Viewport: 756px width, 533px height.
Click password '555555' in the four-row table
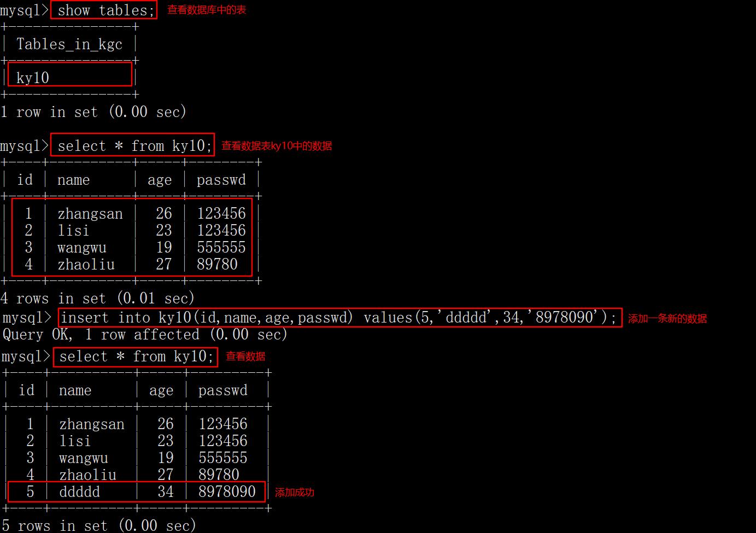click(x=221, y=247)
